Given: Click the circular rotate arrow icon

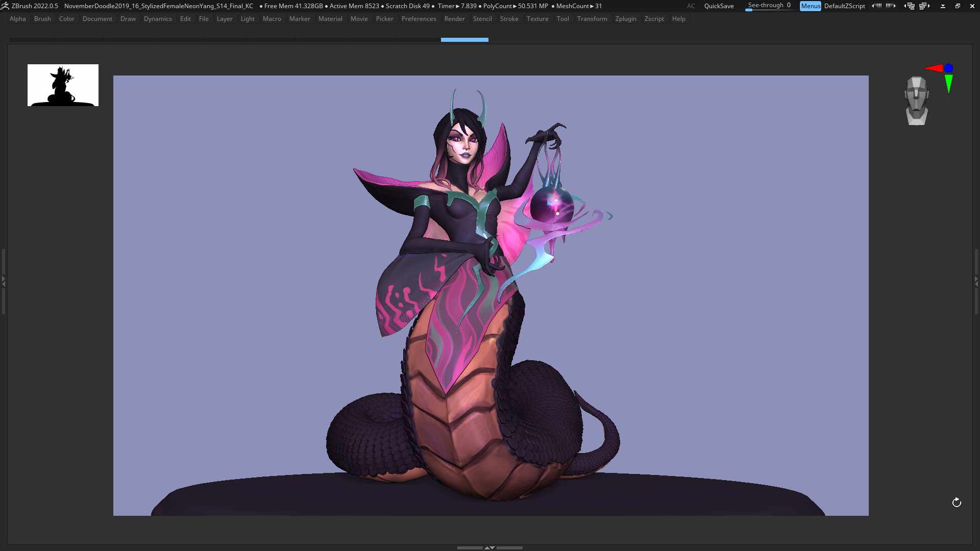Looking at the screenshot, I should 957,503.
